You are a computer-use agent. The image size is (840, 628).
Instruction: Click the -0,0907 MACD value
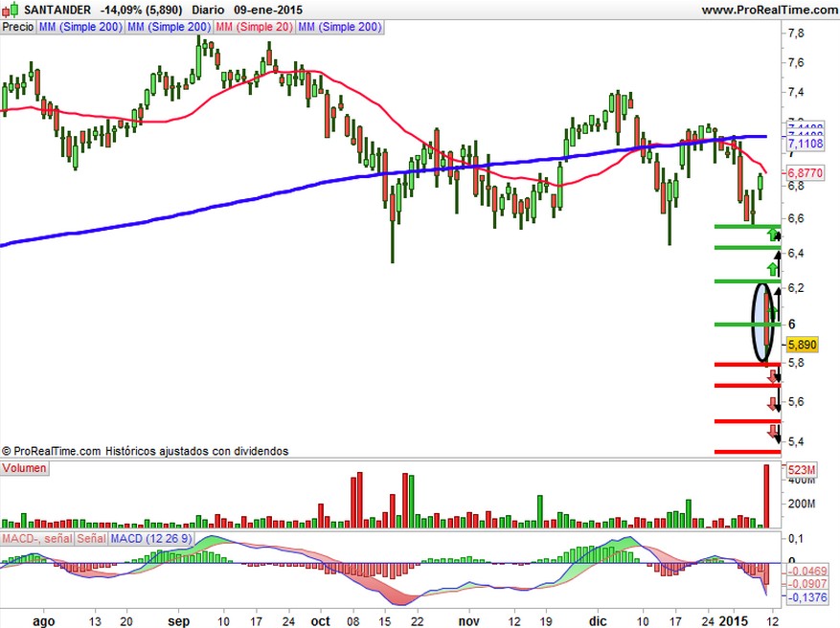[806, 584]
